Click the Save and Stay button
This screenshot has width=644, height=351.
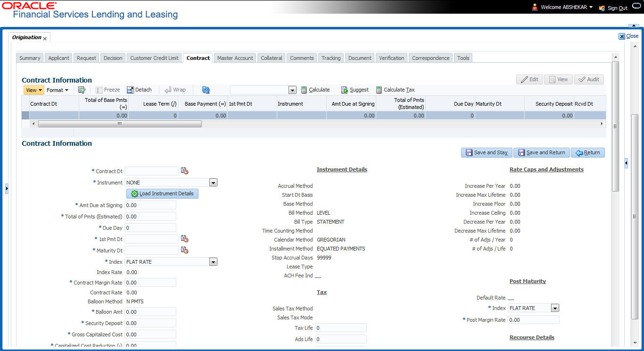tap(487, 152)
